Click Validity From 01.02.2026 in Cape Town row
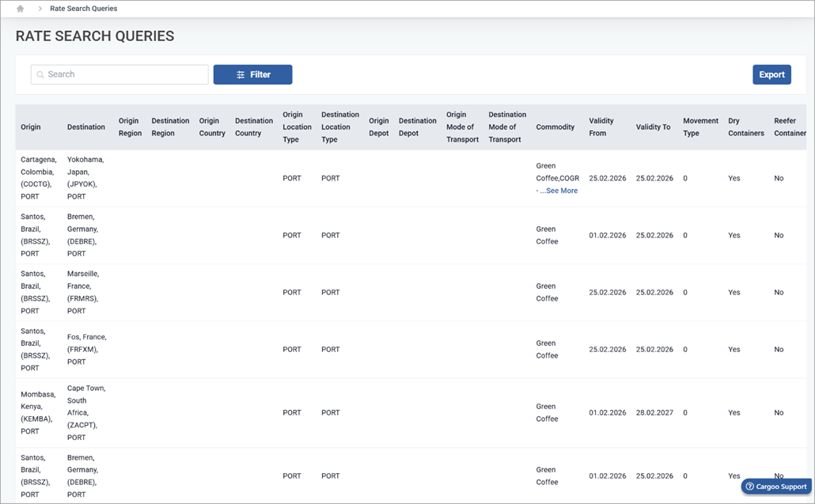The width and height of the screenshot is (815, 504). coord(608,412)
